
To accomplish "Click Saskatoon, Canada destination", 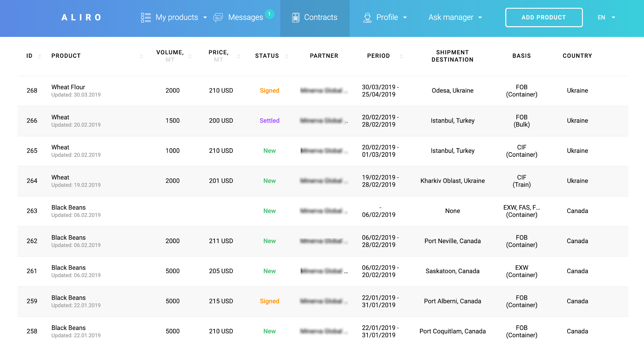I will click(452, 271).
